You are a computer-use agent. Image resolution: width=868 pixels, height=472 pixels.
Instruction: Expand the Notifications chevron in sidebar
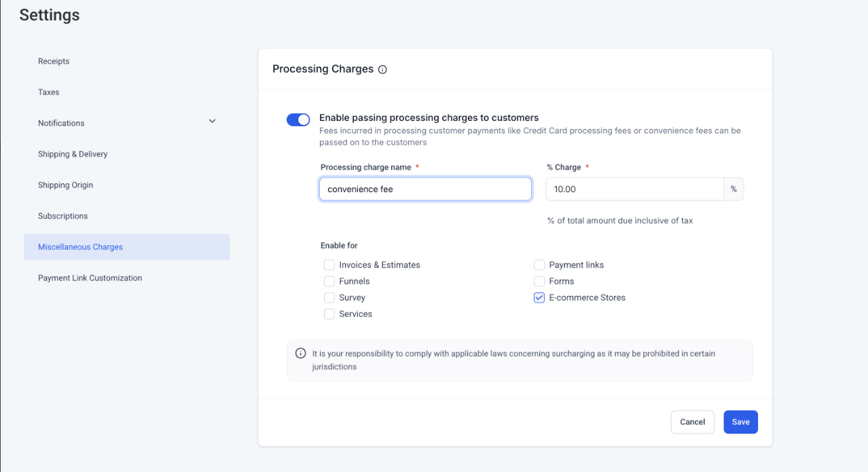[x=212, y=122]
